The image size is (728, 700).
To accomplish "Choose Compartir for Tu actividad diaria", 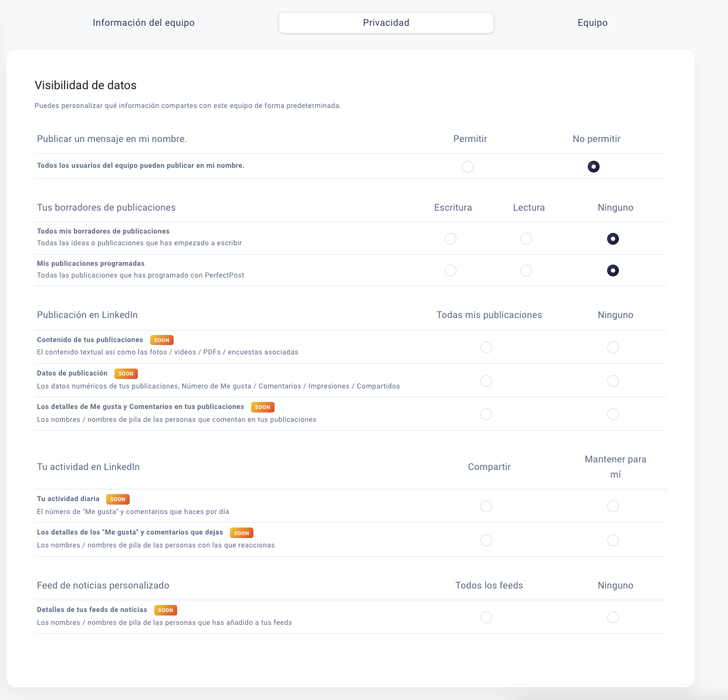I will click(x=486, y=506).
